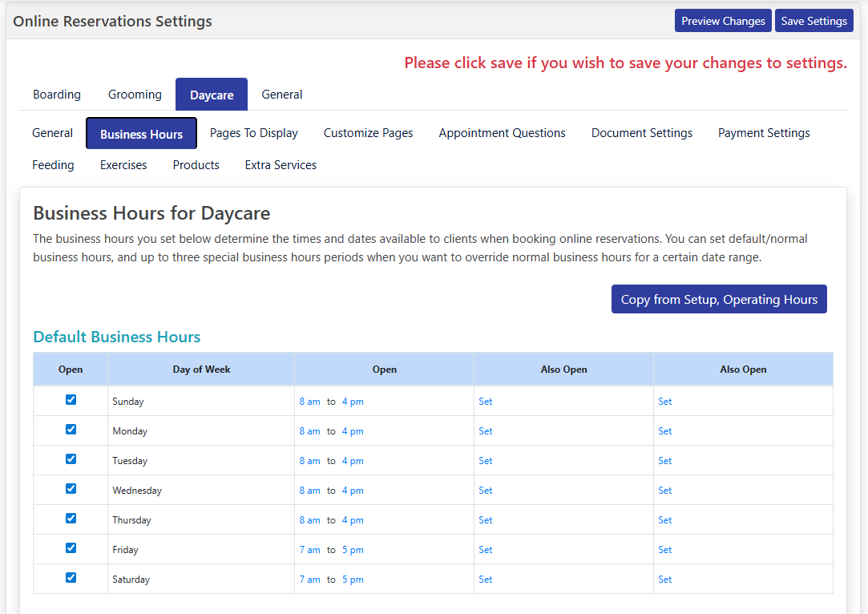Set Sunday's first Also Open hours

(x=486, y=402)
